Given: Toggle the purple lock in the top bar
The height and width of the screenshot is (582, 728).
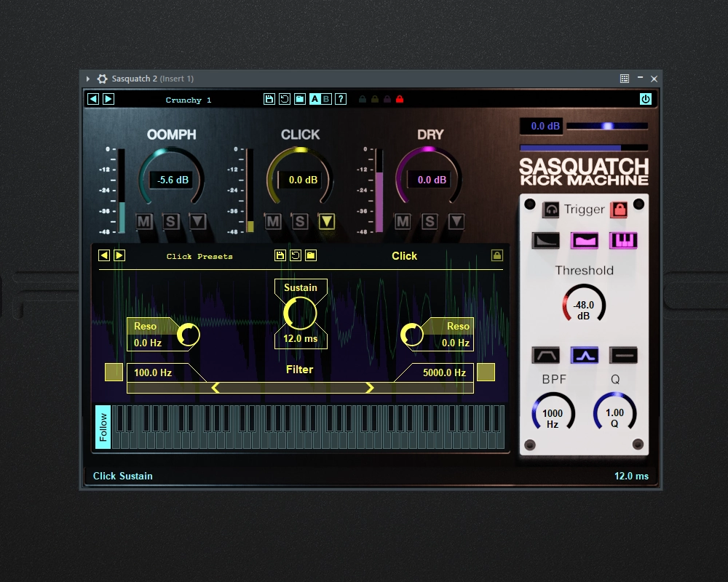Looking at the screenshot, I should pyautogui.click(x=387, y=99).
